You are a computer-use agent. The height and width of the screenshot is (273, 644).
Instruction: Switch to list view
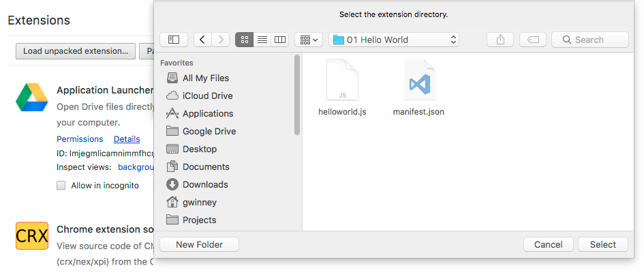tap(262, 40)
